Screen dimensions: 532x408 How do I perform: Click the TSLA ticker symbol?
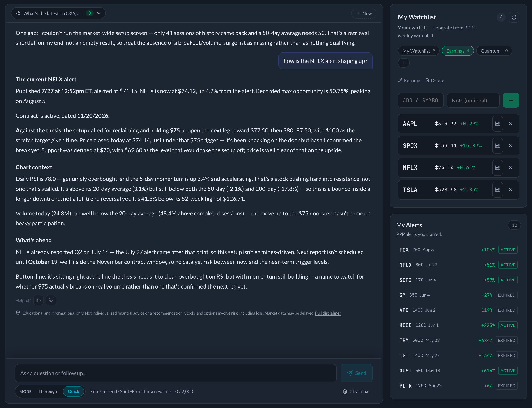click(410, 190)
